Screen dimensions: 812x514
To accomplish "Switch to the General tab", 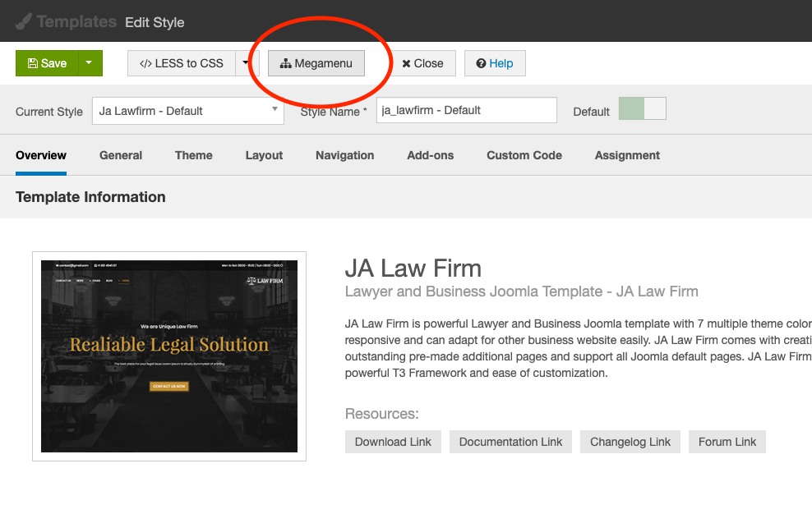I will pyautogui.click(x=121, y=155).
